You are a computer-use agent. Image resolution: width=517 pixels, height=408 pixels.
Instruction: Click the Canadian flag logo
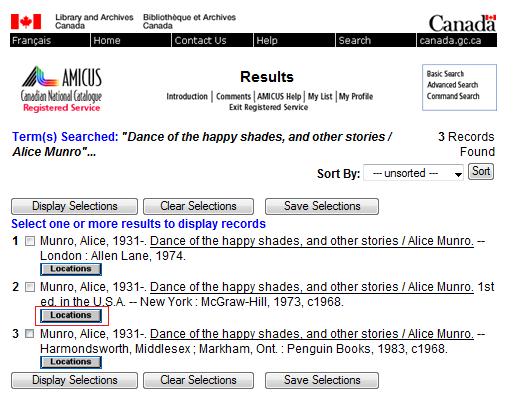click(26, 22)
